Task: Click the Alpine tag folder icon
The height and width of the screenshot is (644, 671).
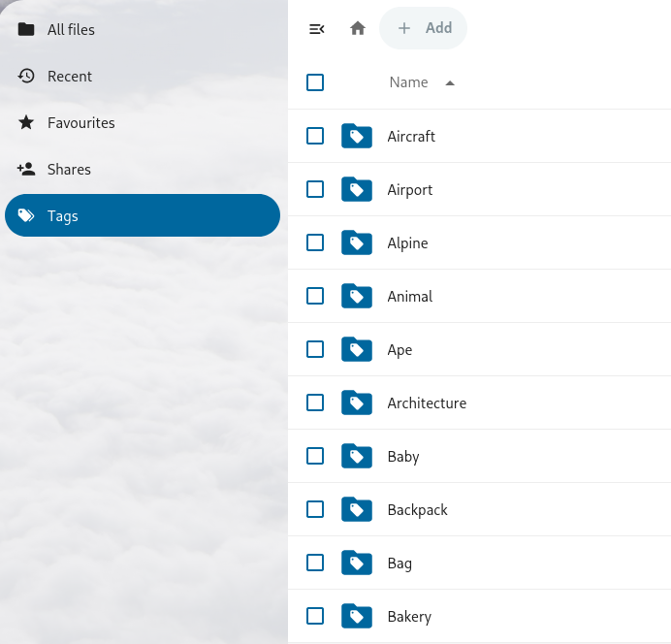Action: (357, 243)
